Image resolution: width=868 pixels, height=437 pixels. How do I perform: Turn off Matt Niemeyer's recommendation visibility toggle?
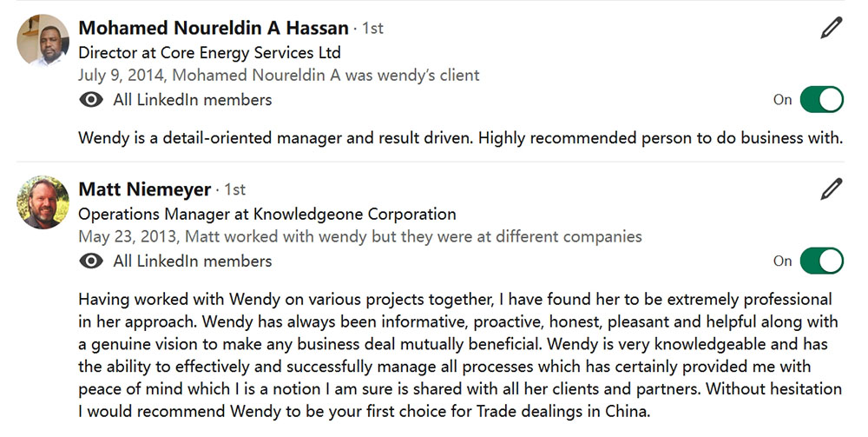(x=821, y=261)
